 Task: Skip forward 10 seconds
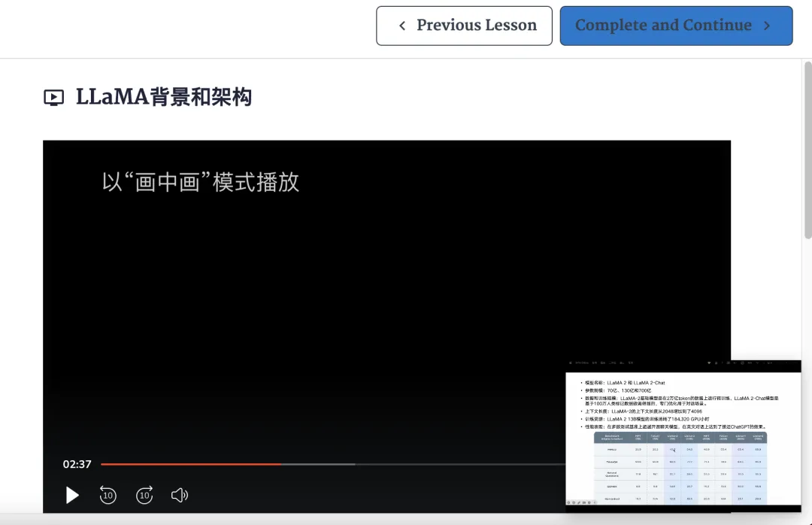pyautogui.click(x=144, y=496)
